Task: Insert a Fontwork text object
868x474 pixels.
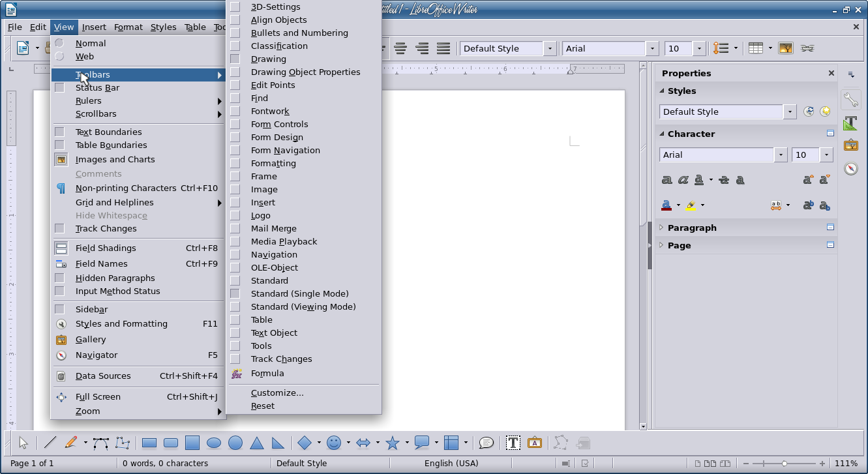Action: click(x=535, y=443)
